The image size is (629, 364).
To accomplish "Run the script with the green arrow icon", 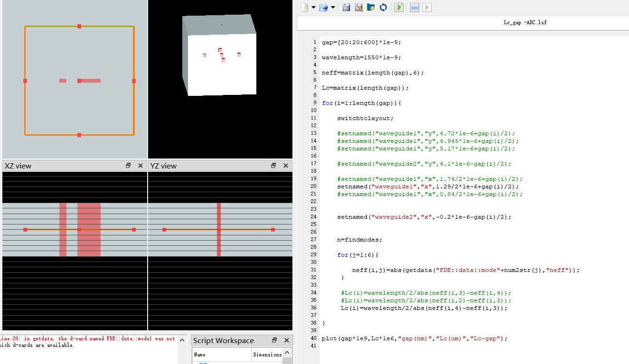I will (x=399, y=7).
